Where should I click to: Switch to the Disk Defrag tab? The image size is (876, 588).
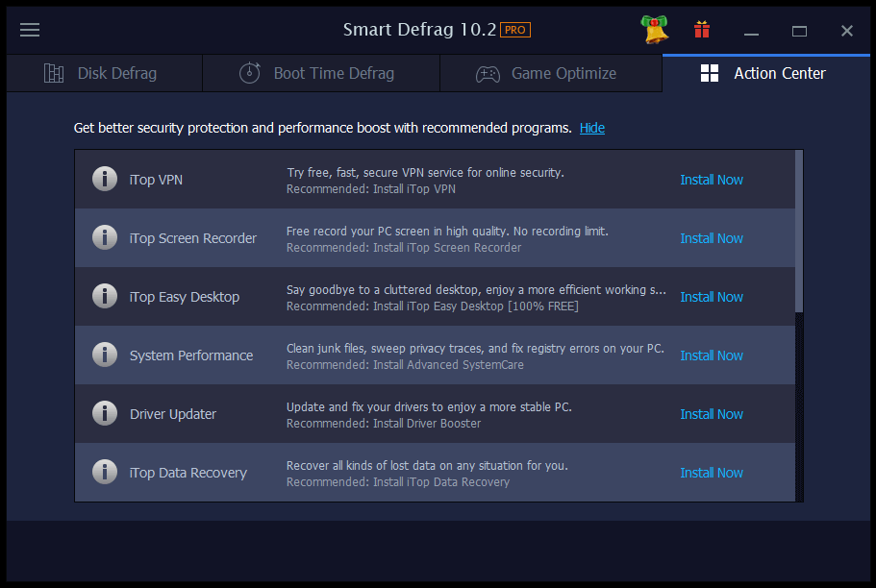tap(105, 73)
